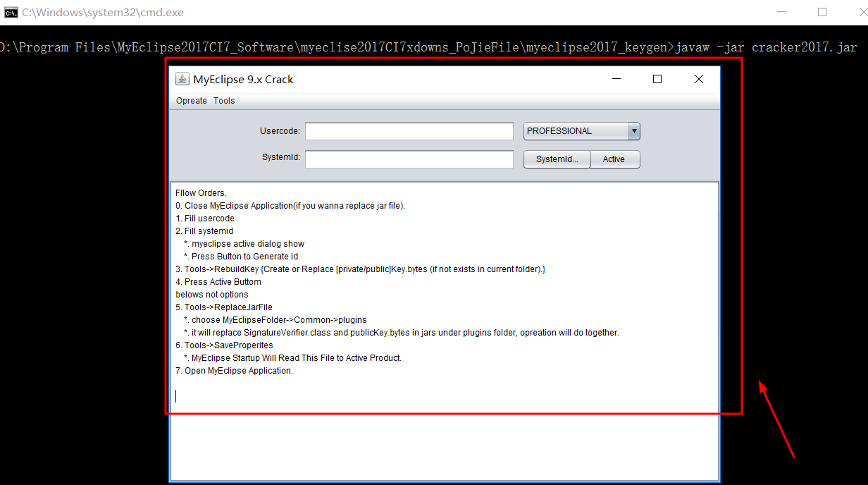Open the Opreate menu
The height and width of the screenshot is (485, 868).
point(192,101)
